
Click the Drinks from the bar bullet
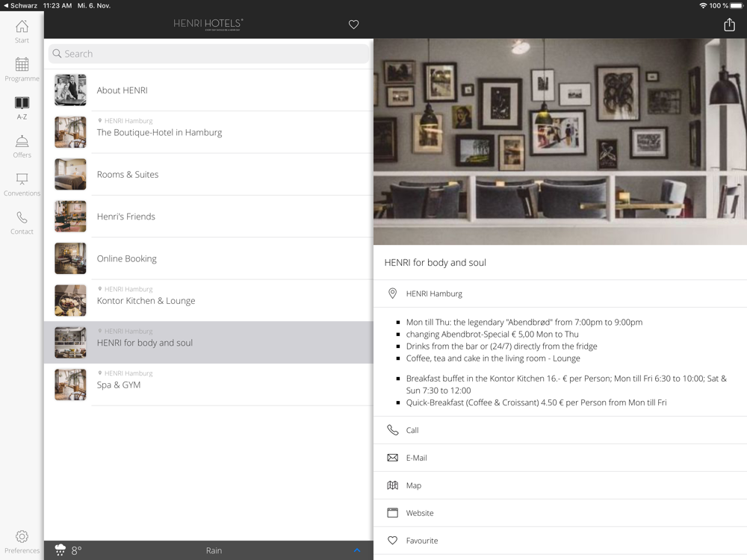[501, 346]
